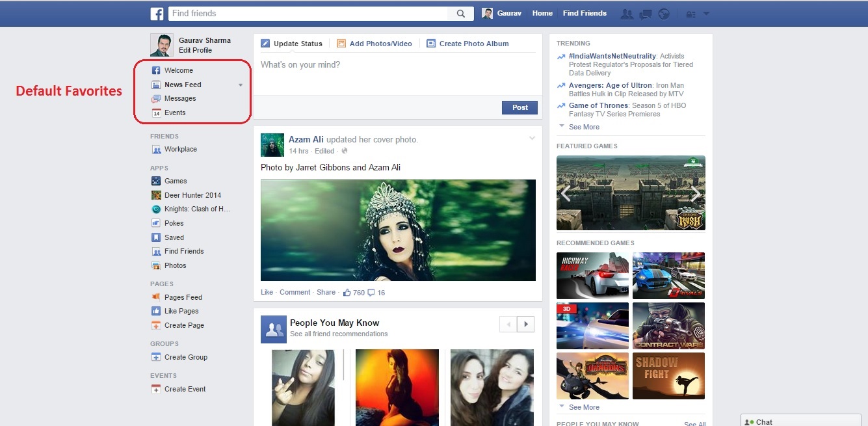
Task: Open the friend requests icon in the top bar
Action: (627, 14)
